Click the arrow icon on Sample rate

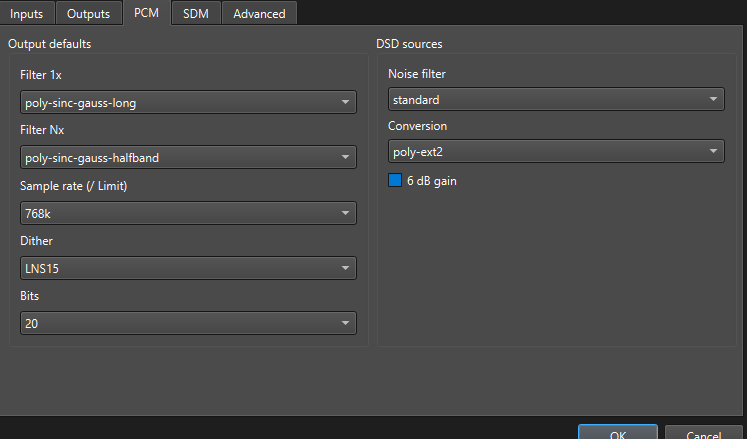(345, 213)
